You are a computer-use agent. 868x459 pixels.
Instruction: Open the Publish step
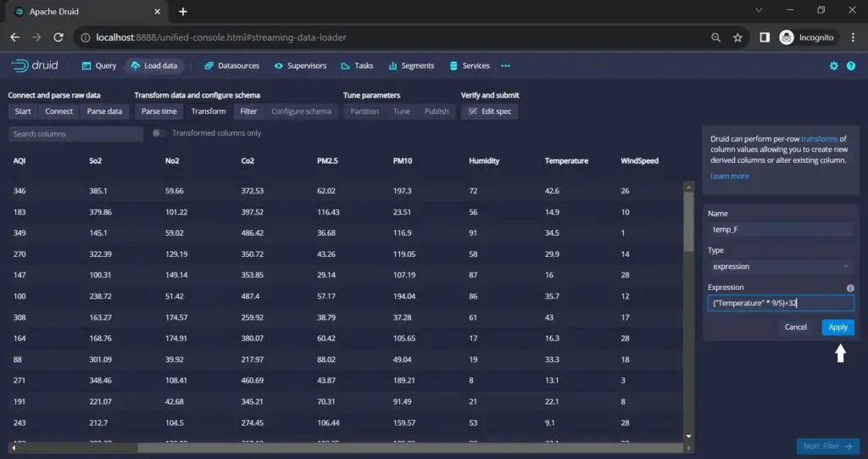tap(437, 111)
